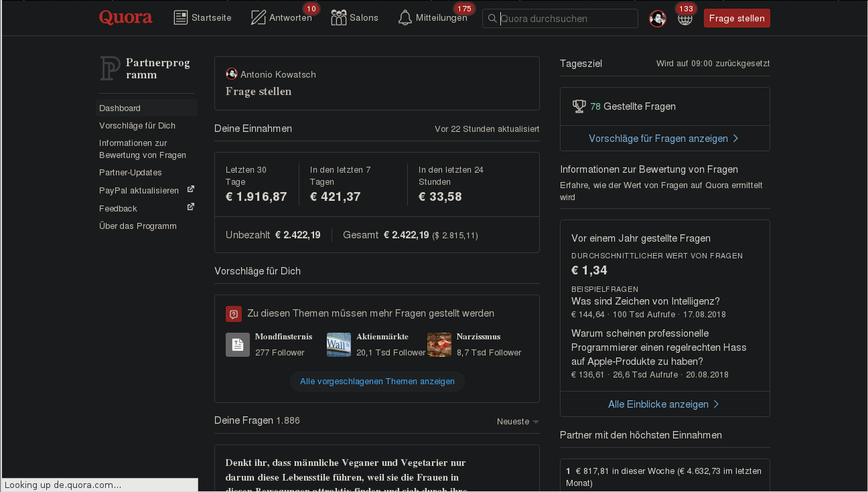
Task: Click the trophy icon by Gestellte Fragen
Action: pos(579,106)
